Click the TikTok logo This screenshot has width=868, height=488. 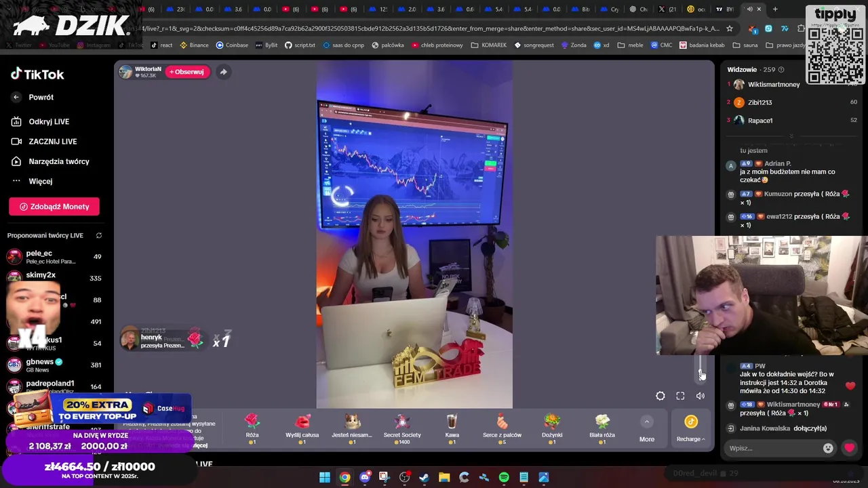37,75
